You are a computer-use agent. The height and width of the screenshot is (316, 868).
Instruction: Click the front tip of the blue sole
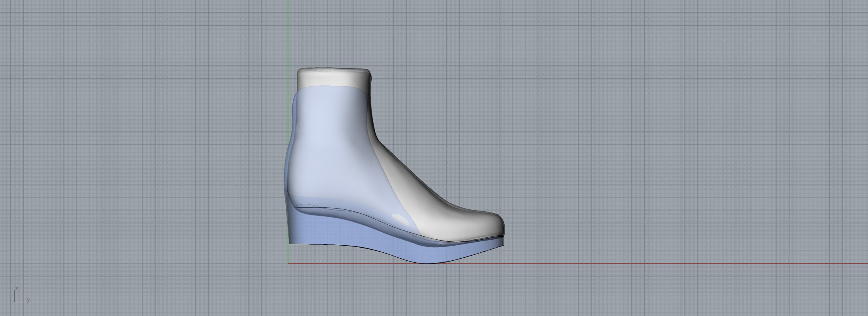click(x=503, y=243)
